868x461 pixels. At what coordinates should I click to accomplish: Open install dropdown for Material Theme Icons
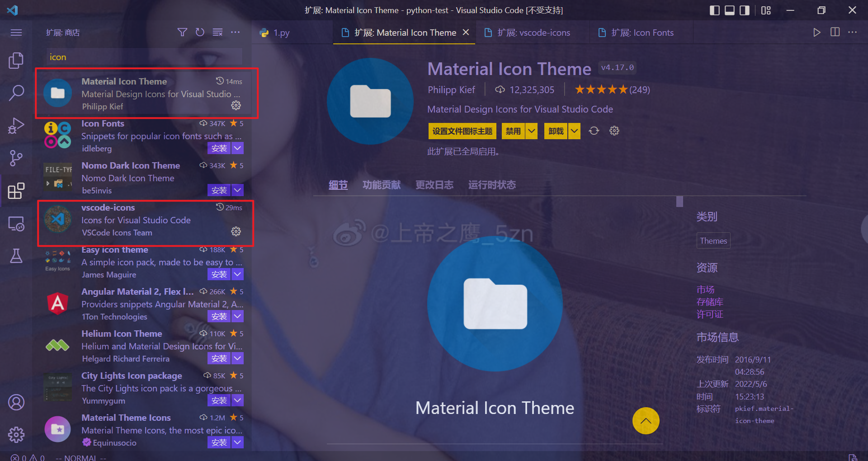[237, 442]
